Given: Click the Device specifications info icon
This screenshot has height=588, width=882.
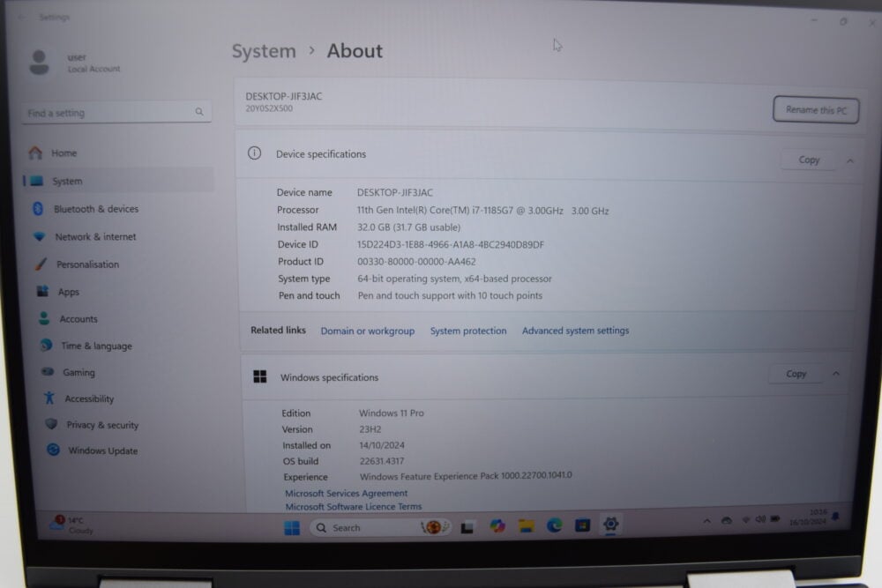Looking at the screenshot, I should (x=254, y=153).
